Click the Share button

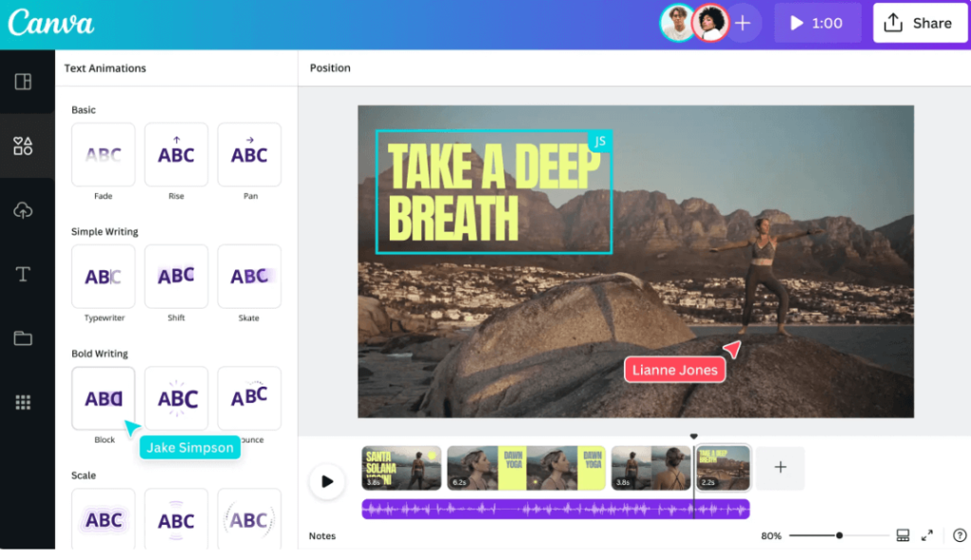click(920, 23)
